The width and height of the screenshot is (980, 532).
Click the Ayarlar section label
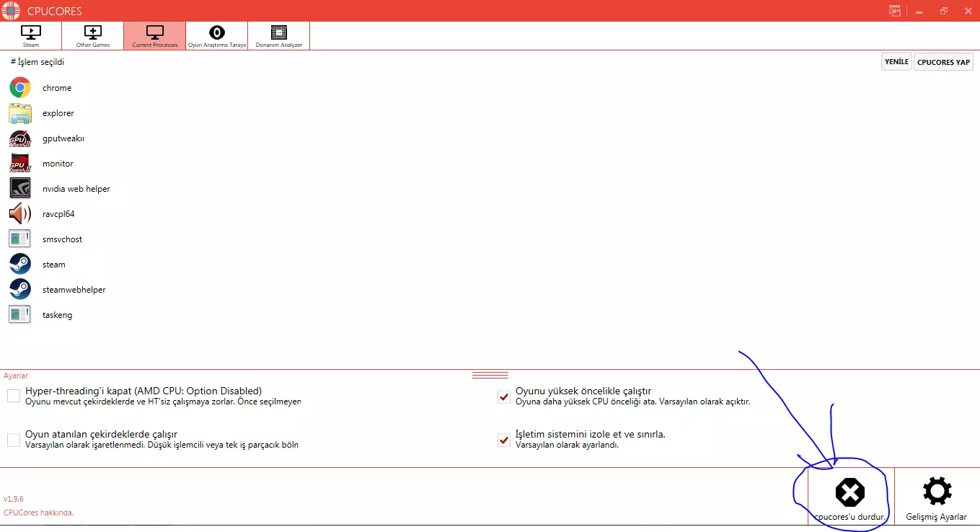point(16,376)
